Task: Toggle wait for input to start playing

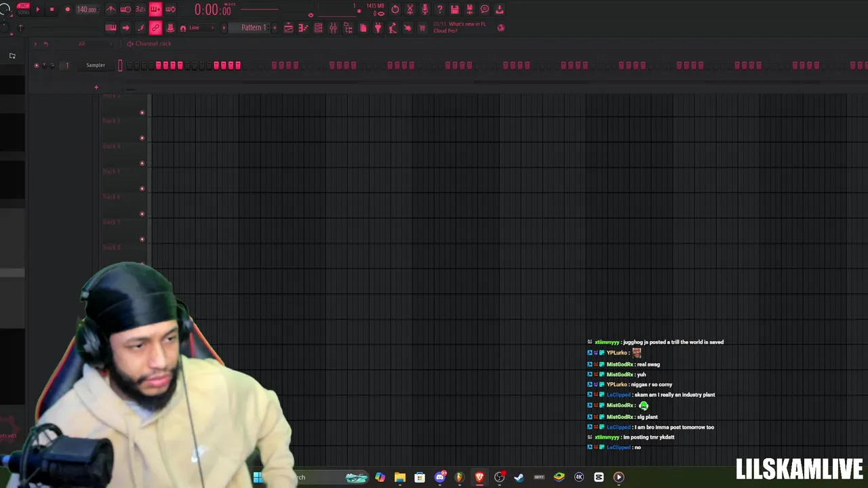Action: pos(125,9)
